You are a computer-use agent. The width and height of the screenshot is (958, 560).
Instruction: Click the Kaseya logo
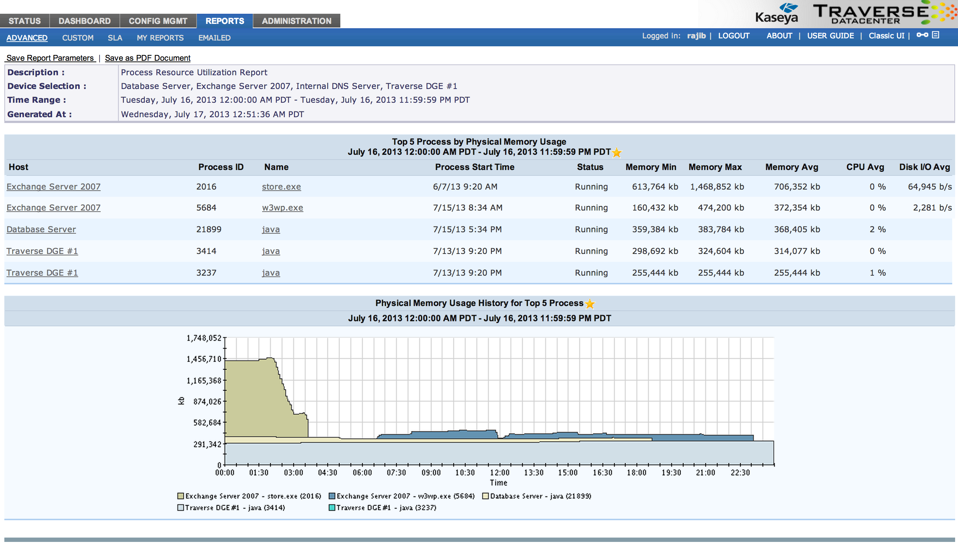coord(777,14)
